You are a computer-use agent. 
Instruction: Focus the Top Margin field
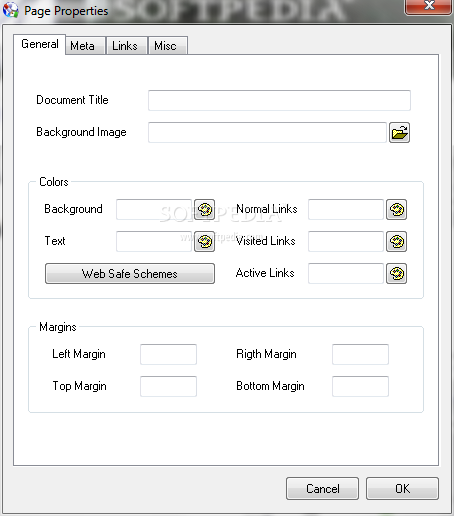tap(168, 386)
